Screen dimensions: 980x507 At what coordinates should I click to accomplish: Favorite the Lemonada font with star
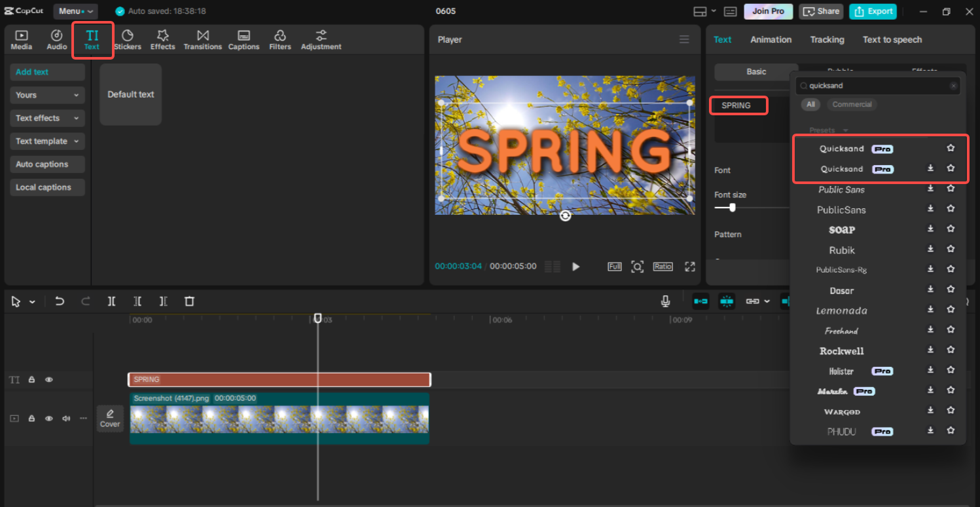[951, 310]
